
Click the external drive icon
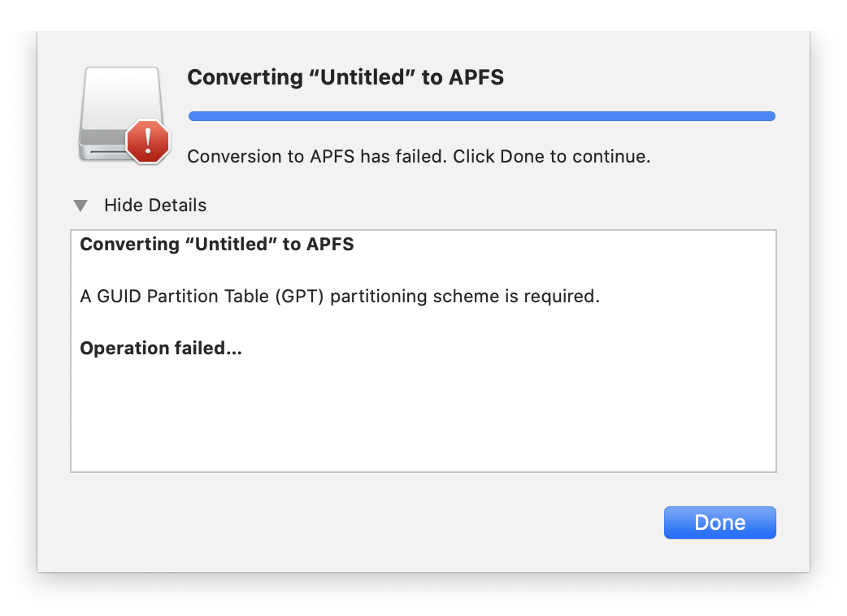pyautogui.click(x=123, y=114)
